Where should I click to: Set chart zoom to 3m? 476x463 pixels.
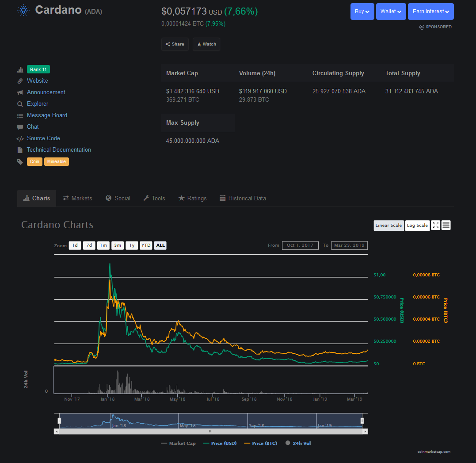[x=118, y=245]
